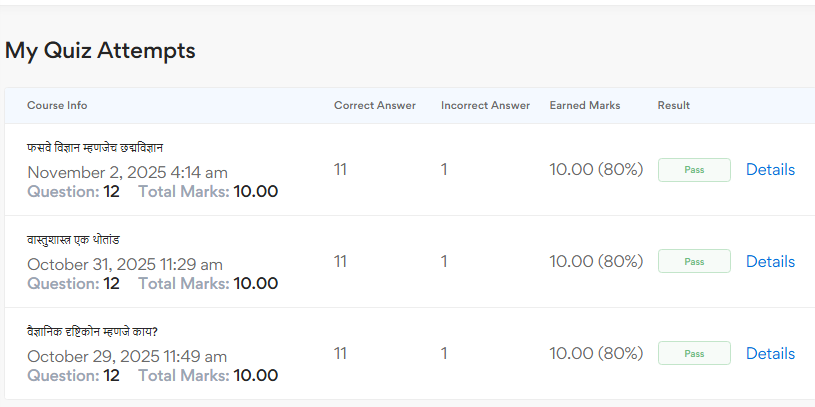This screenshot has height=407, width=815.
Task: Click the Pass badge for October 29 quiz
Action: 694,354
